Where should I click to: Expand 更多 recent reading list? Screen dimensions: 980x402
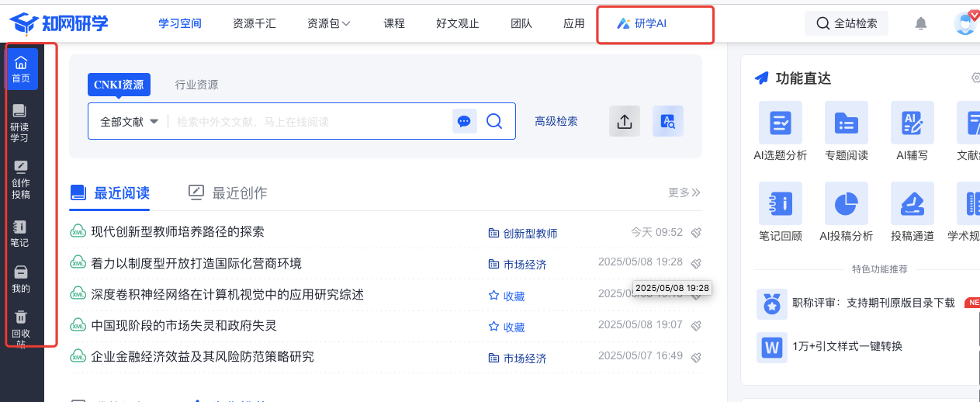tap(684, 192)
